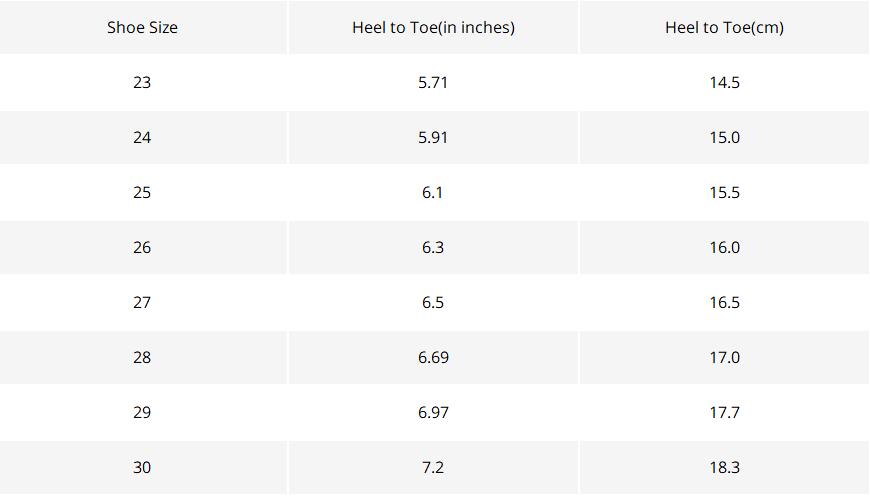
Task: Click the 5.91 inches value
Action: click(x=433, y=137)
